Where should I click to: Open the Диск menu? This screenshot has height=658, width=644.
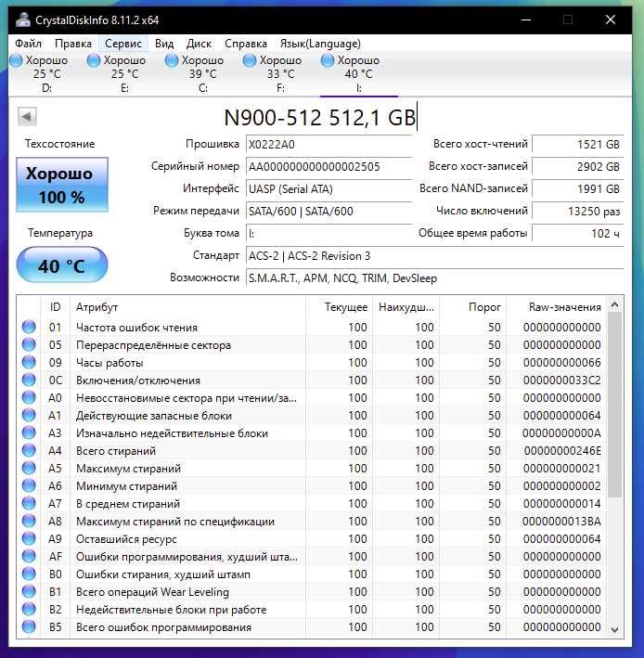199,44
